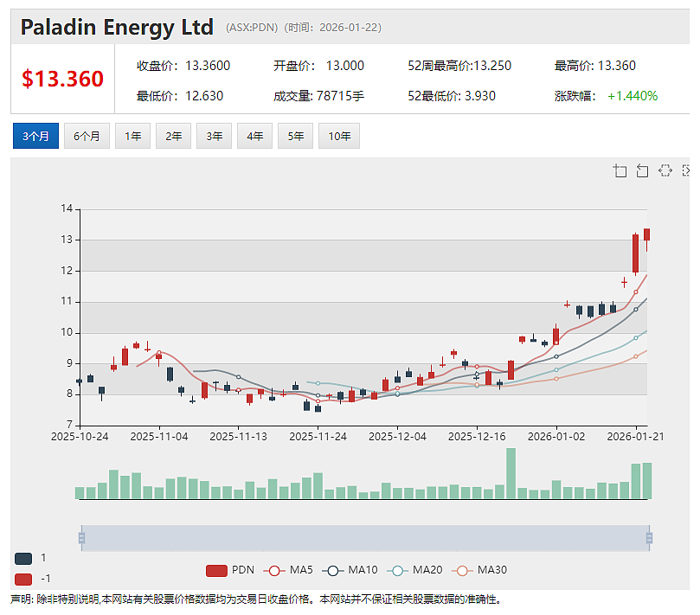Click the 7 y-axis price label
The height and width of the screenshot is (615, 700).
coord(69,425)
